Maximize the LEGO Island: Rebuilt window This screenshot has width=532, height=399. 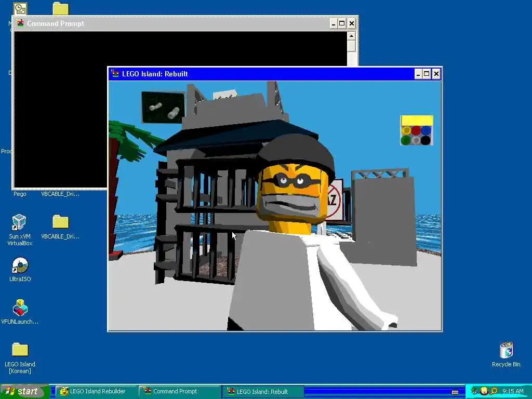427,74
